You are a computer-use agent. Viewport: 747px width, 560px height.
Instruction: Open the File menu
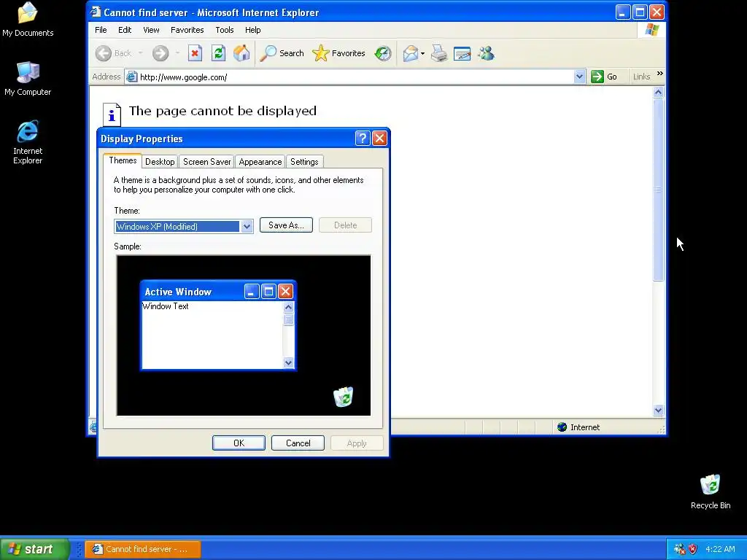pos(101,29)
